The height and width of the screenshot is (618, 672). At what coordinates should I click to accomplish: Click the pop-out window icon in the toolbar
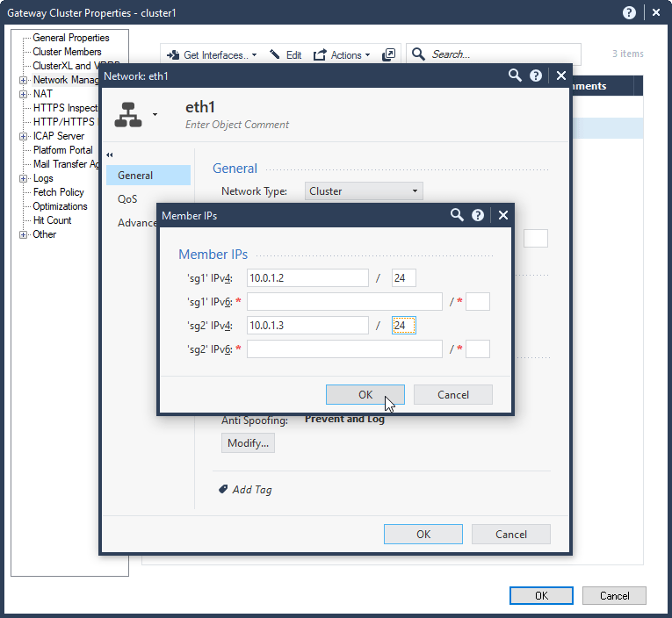388,54
